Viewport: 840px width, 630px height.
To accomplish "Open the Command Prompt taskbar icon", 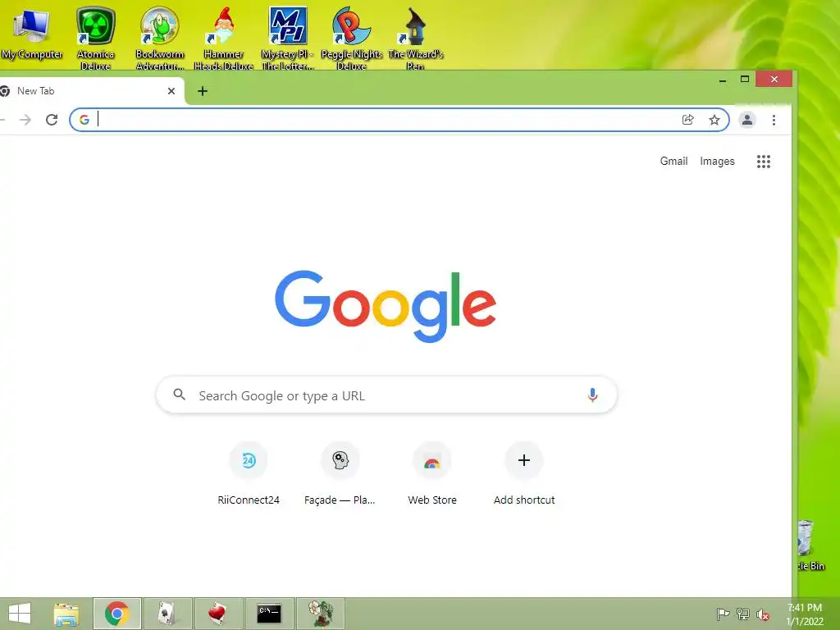I will click(x=269, y=614).
